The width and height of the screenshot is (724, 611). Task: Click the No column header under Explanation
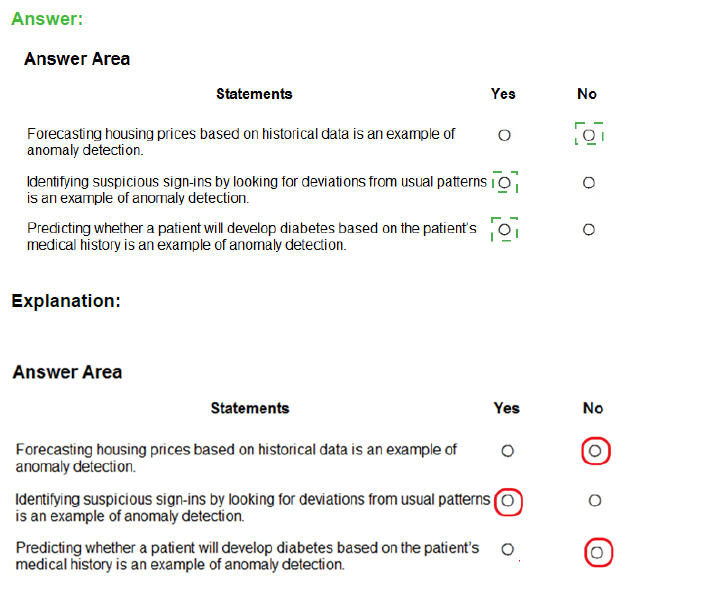[x=593, y=408]
